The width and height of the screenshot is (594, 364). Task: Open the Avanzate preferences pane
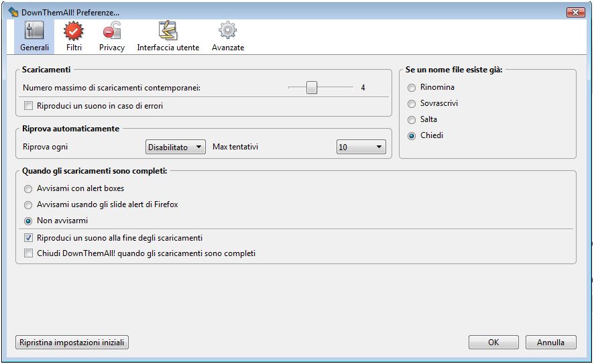pos(228,36)
